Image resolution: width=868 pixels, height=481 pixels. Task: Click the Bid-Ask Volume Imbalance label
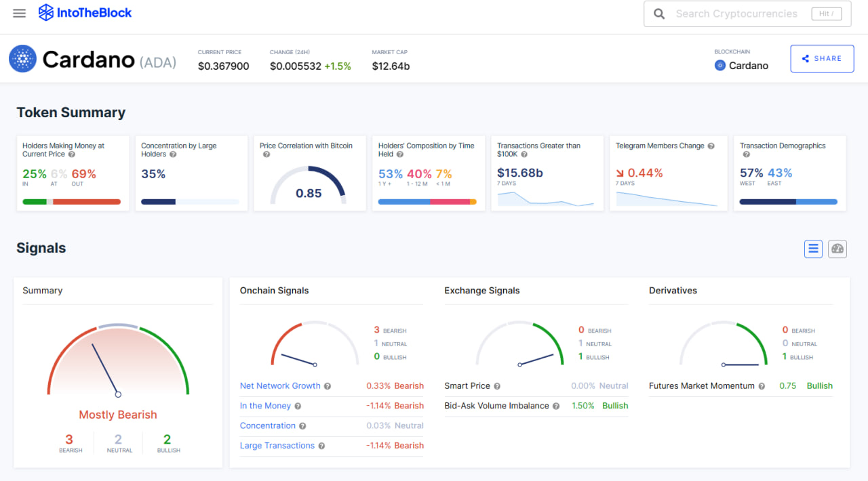496,406
